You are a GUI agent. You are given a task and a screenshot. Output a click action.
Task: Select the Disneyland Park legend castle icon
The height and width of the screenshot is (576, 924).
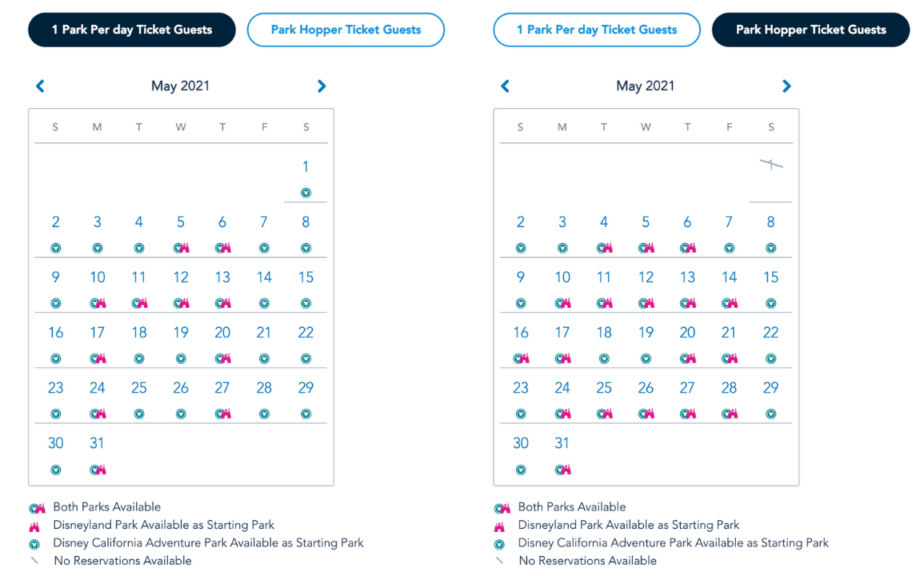(34, 525)
